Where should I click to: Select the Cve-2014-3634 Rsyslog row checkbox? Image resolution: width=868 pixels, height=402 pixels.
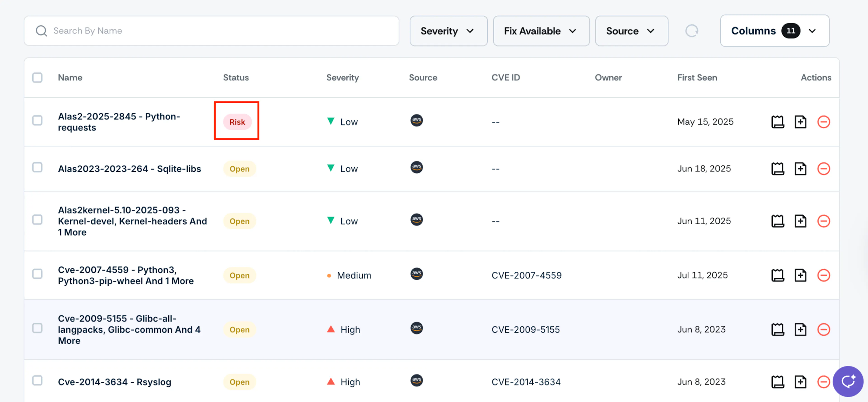point(37,381)
